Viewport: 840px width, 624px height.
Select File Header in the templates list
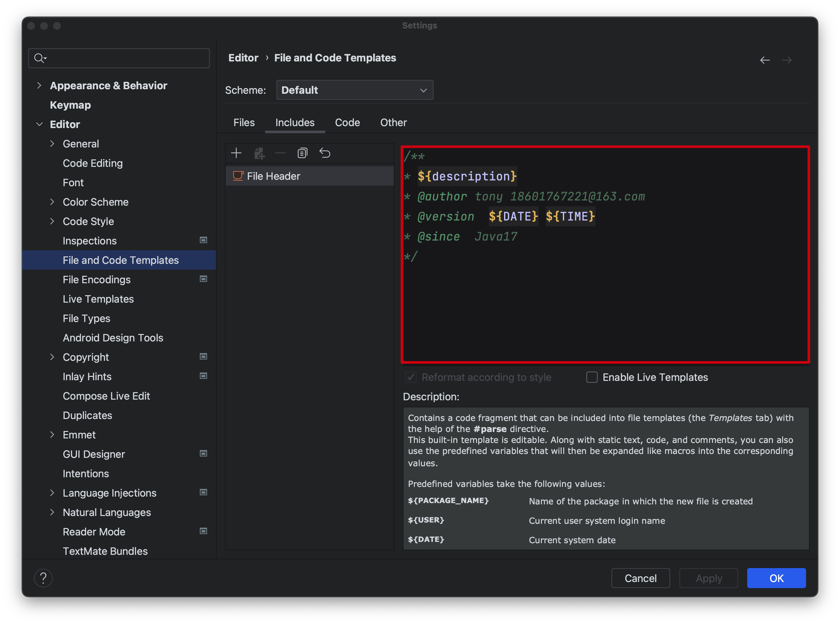point(309,176)
